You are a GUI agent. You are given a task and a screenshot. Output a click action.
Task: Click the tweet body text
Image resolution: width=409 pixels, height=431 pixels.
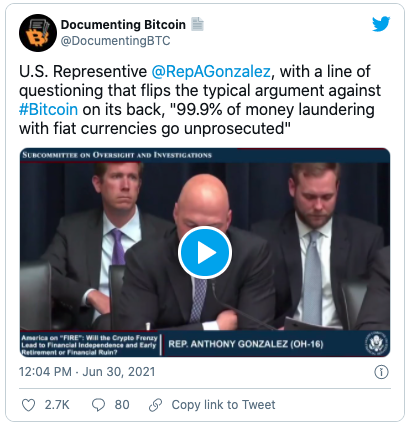200,100
